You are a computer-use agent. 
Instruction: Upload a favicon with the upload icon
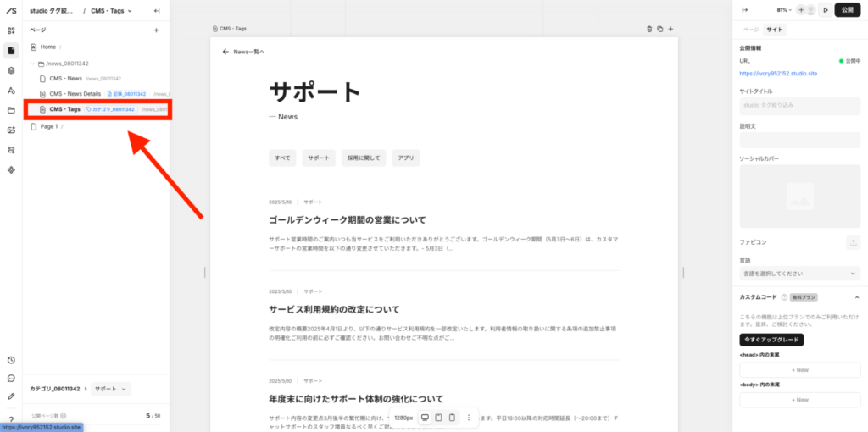(852, 242)
